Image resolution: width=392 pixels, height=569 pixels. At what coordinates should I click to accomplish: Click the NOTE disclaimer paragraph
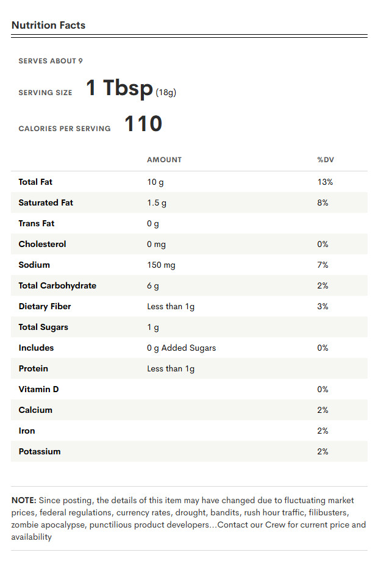point(189,518)
